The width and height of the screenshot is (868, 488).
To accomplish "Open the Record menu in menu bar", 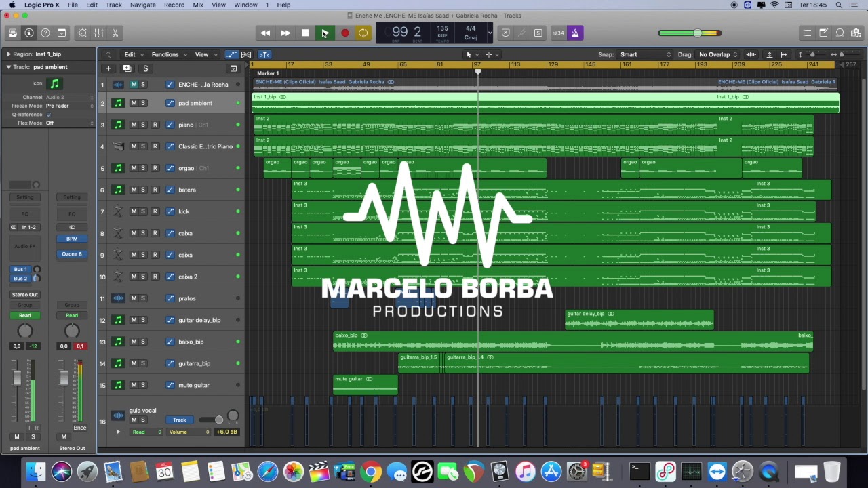I will point(174,5).
